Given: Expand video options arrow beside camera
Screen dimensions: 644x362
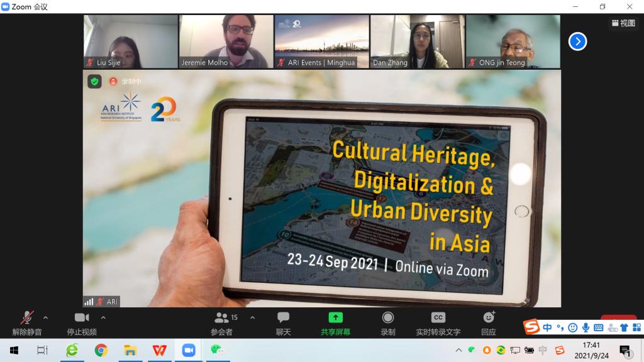Looking at the screenshot, I should coord(103,317).
